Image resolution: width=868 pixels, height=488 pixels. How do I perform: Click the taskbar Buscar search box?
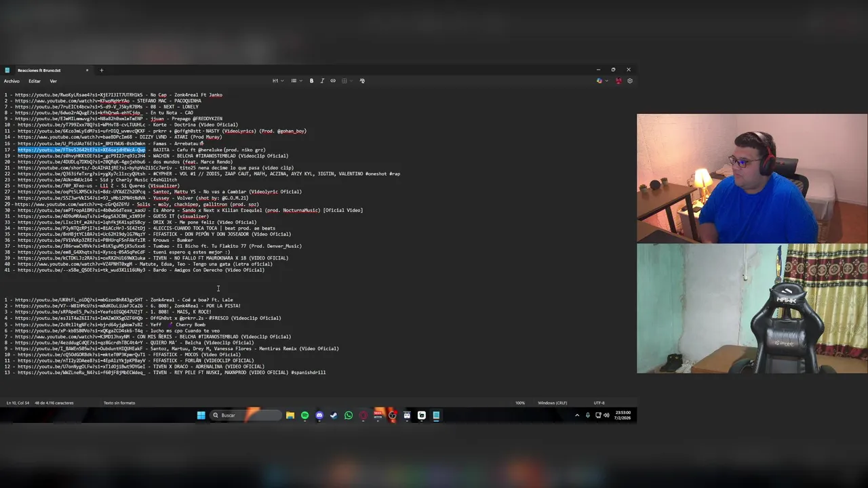pyautogui.click(x=245, y=415)
